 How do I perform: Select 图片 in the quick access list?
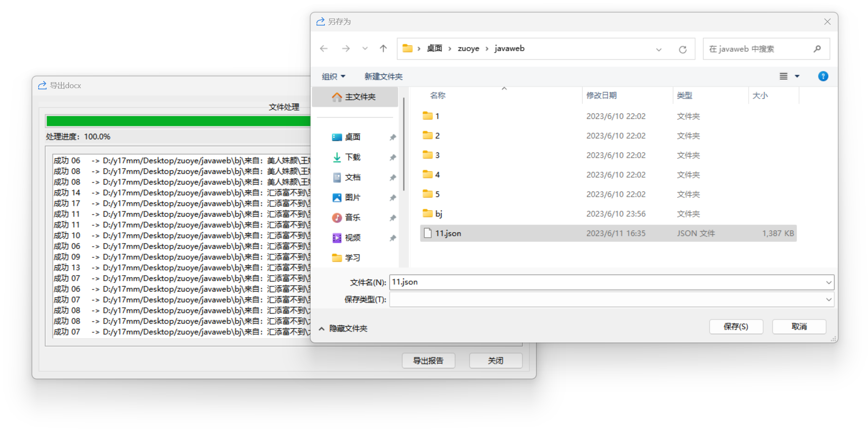click(x=353, y=198)
